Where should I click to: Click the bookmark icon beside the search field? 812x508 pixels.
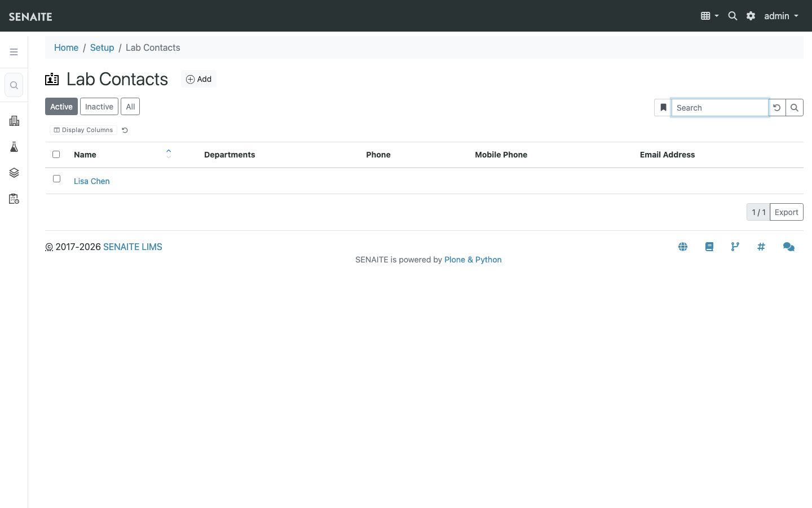(x=663, y=107)
